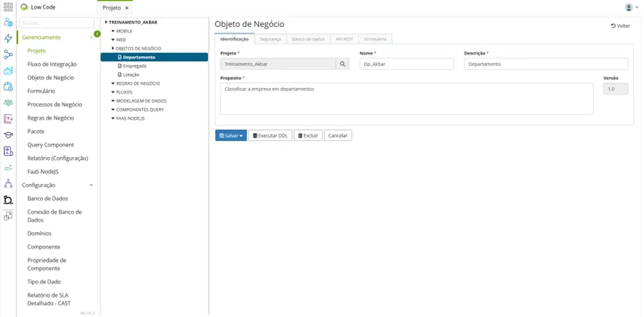The image size is (644, 317).
Task: Open Tipo de Dado menu item
Action: pos(44,281)
